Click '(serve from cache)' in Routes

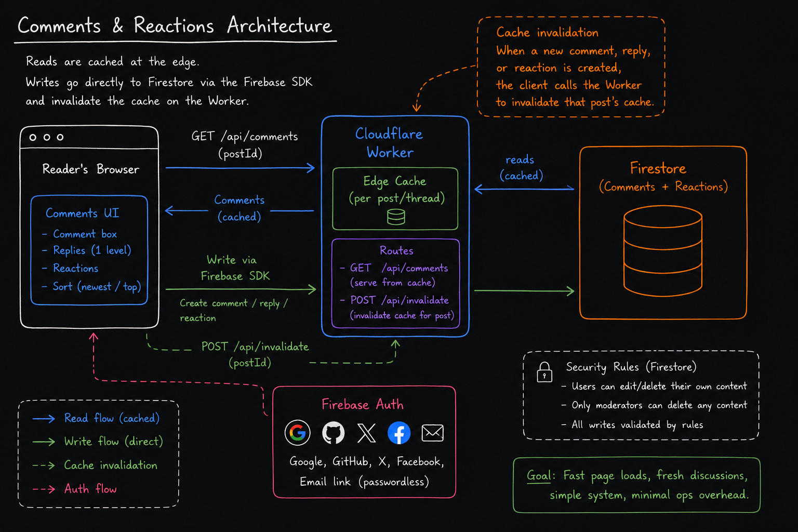393,283
